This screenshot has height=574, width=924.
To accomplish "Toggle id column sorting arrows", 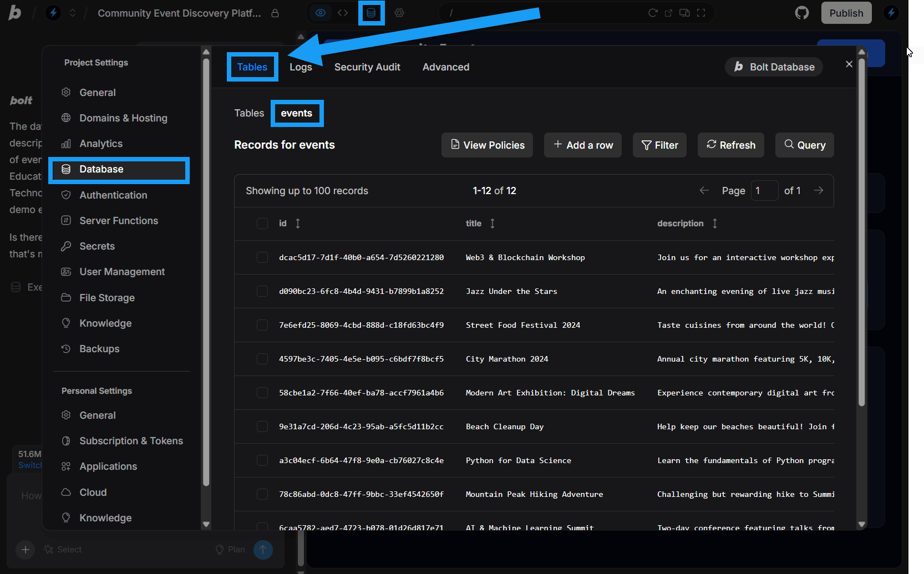I will pos(298,223).
